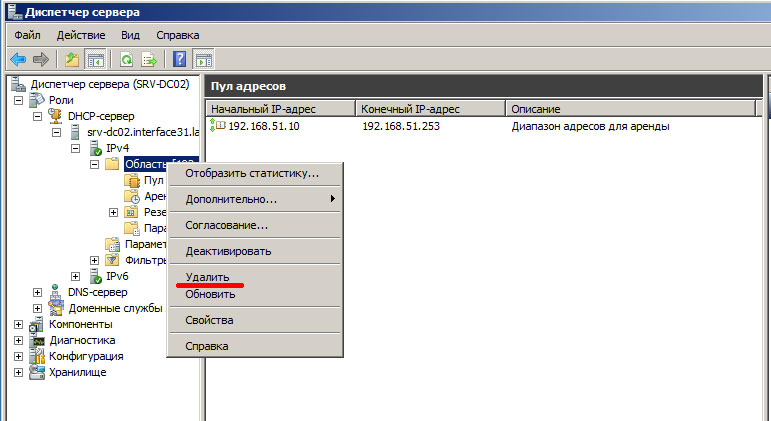Image resolution: width=771 pixels, height=421 pixels.
Task: Click the Export list toolbar icon
Action: [149, 60]
